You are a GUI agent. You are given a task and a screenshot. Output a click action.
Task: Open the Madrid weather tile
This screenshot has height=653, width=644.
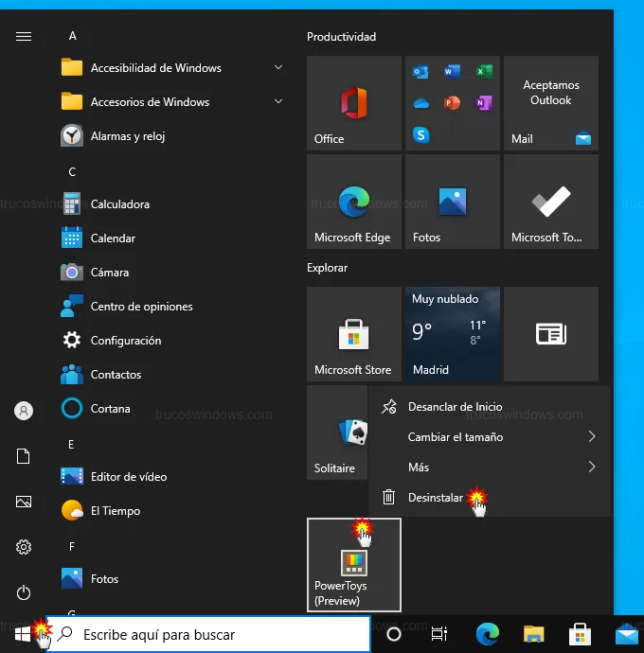coord(452,333)
